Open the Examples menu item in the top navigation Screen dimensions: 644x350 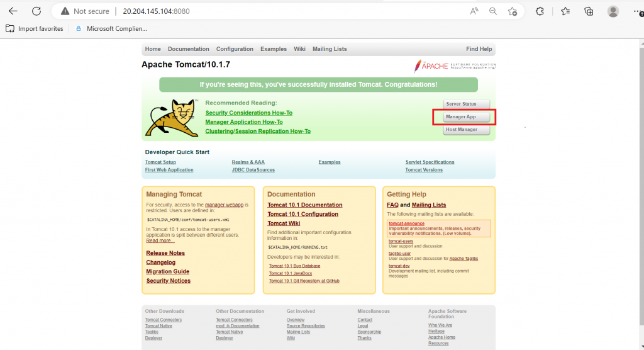274,49
